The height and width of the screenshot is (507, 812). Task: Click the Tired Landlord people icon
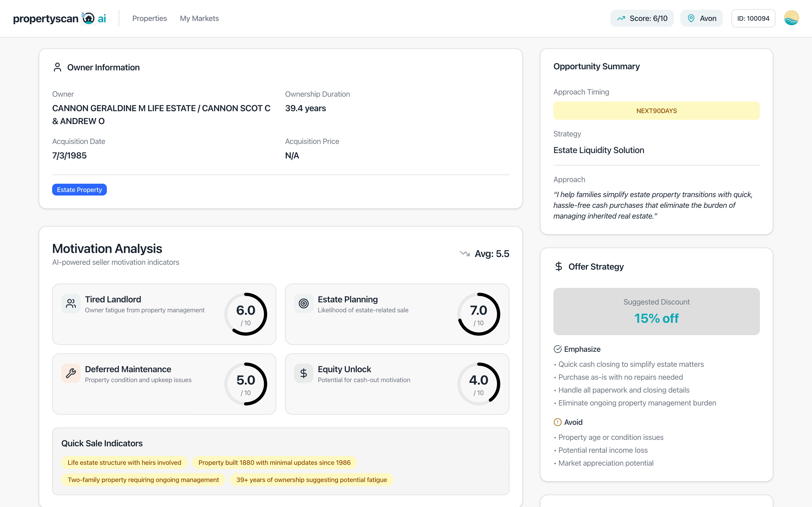pyautogui.click(x=71, y=303)
